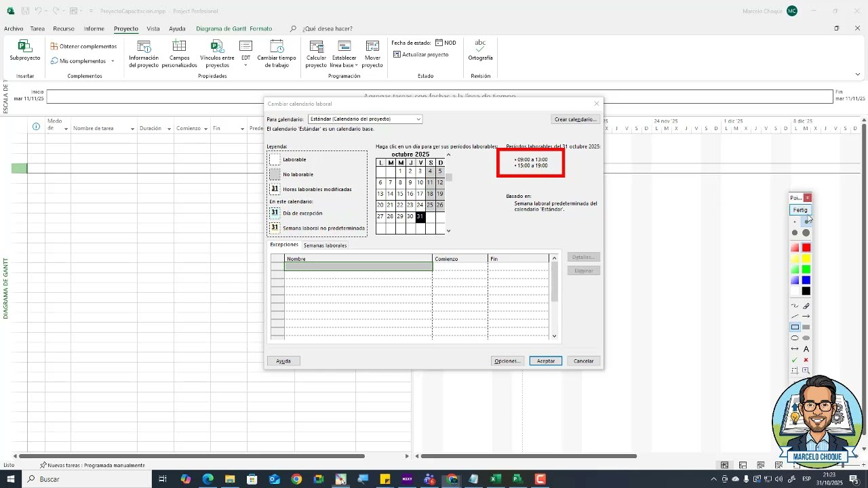Select the freehand squiggle tool

click(795, 306)
